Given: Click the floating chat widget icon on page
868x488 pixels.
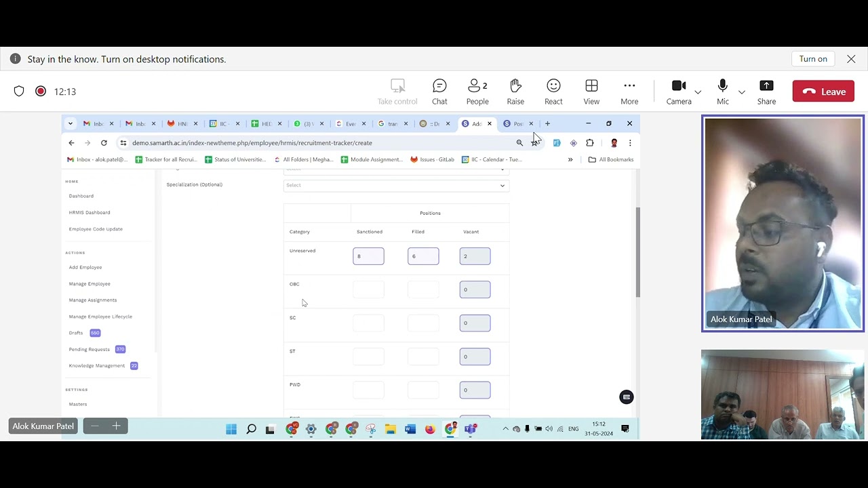Looking at the screenshot, I should (627, 397).
